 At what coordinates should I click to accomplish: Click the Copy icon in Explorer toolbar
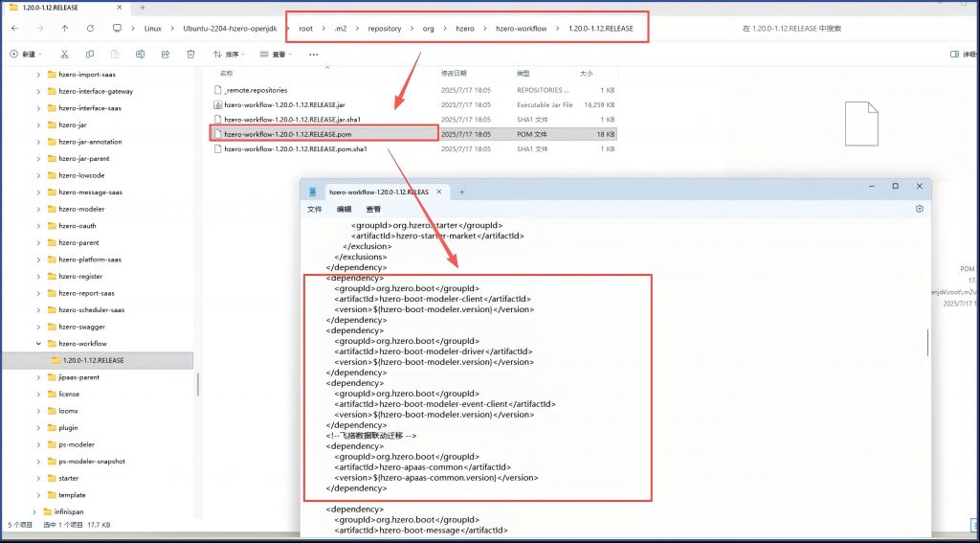90,55
